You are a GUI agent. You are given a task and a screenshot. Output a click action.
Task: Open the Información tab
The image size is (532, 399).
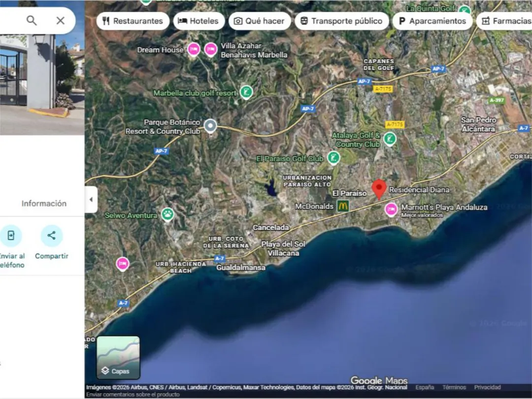coord(43,203)
